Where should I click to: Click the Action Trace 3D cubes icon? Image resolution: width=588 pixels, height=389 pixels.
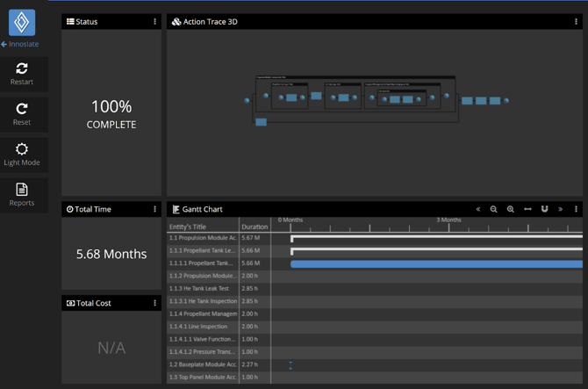pyautogui.click(x=176, y=22)
